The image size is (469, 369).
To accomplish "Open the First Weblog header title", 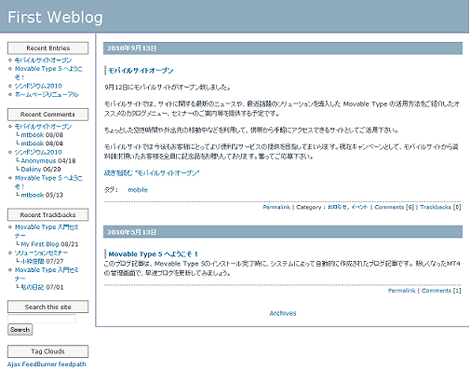I will pos(55,17).
